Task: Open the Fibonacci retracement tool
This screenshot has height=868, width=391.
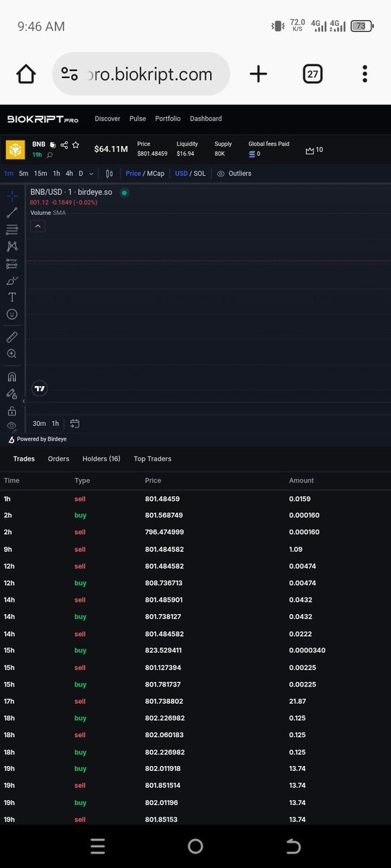Action: pyautogui.click(x=12, y=229)
